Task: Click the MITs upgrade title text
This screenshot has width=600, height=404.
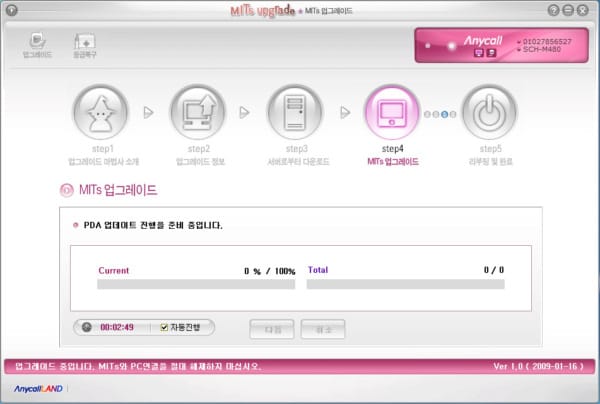Action: (262, 11)
